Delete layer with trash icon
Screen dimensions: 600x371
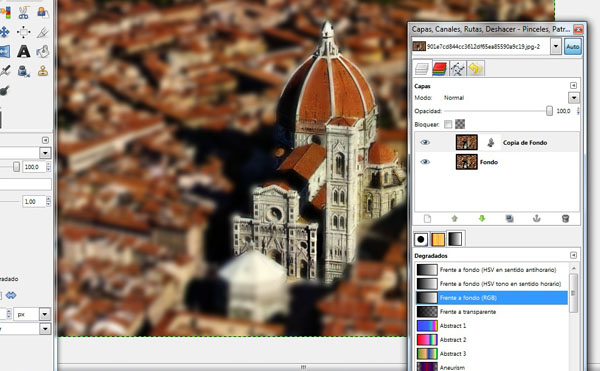click(x=565, y=218)
